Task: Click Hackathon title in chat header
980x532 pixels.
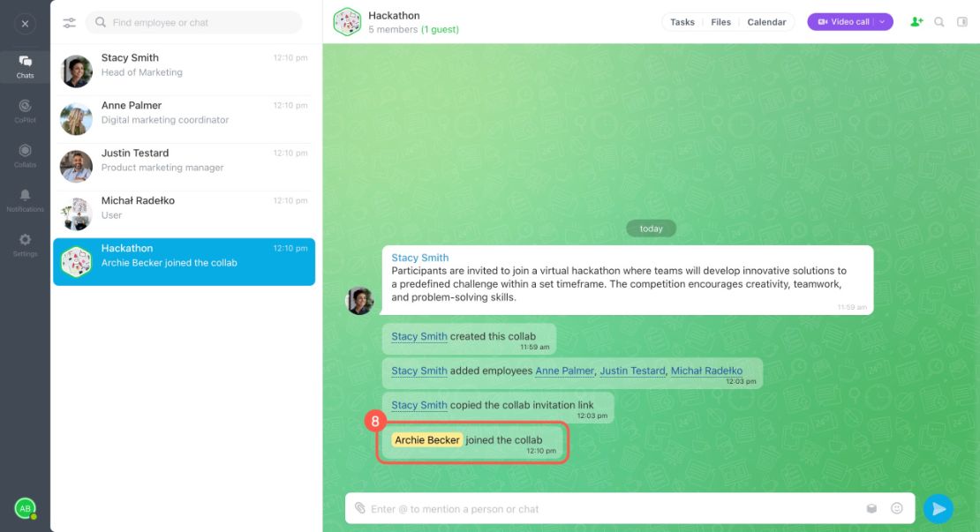Action: point(394,15)
